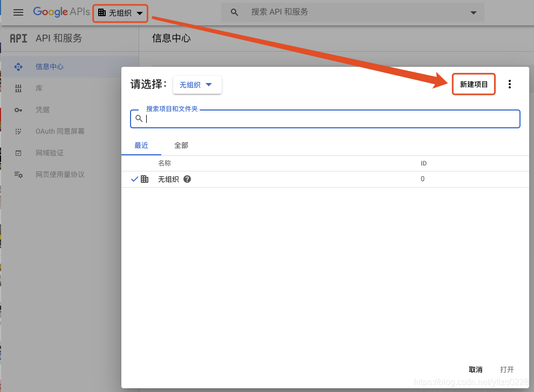
Task: Open the 无组织 project selector in header
Action: (120, 13)
